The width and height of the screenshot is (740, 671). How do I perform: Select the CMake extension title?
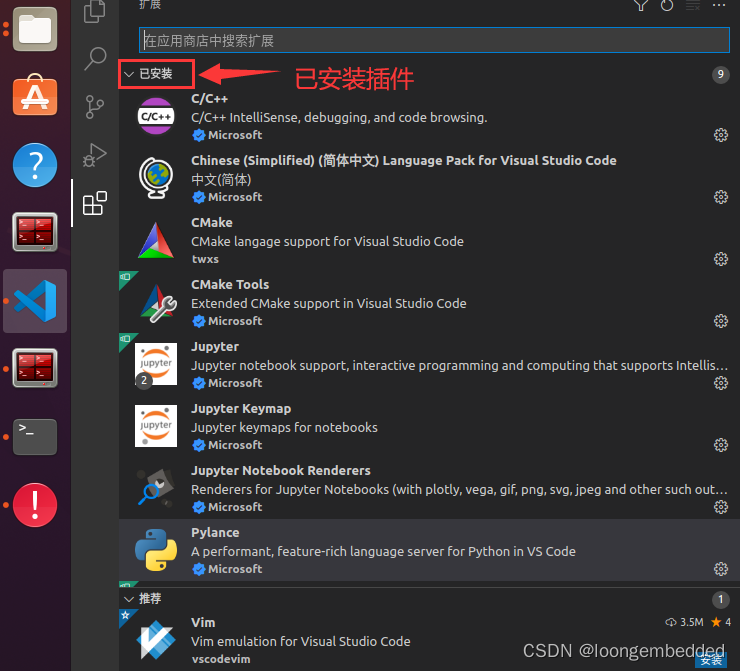(212, 222)
